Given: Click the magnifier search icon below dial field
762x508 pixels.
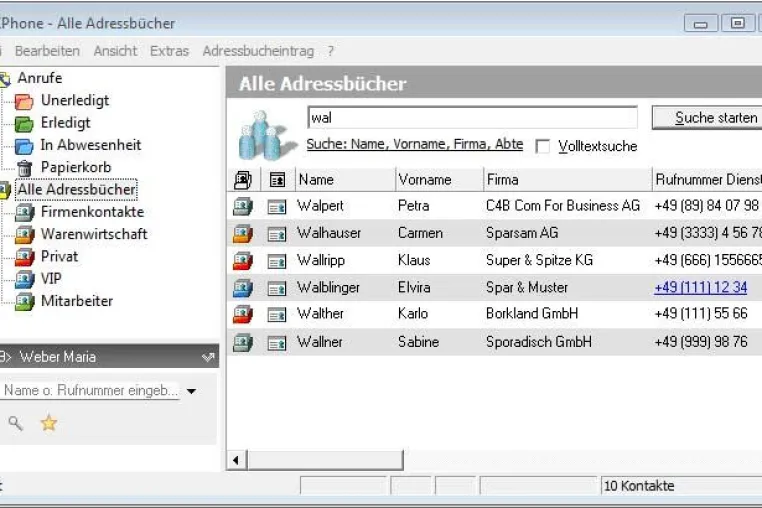Looking at the screenshot, I should [16, 423].
